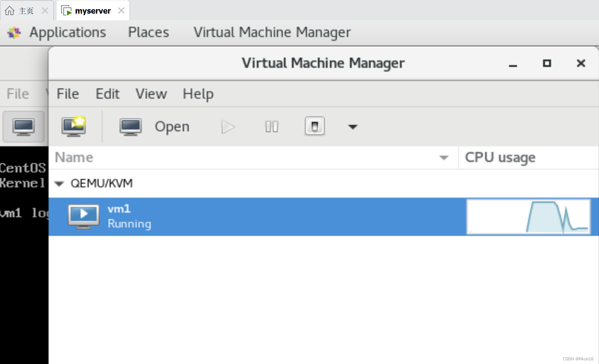
Task: Open the View menu
Action: click(x=151, y=94)
